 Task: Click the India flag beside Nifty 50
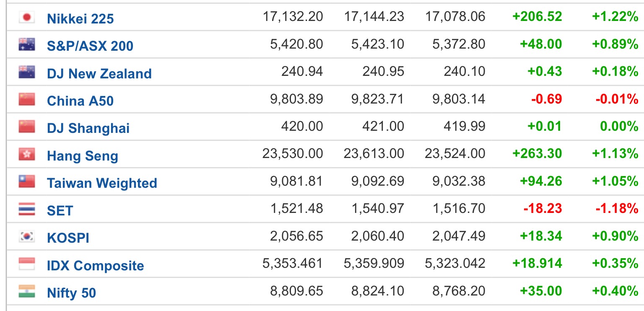tap(27, 292)
